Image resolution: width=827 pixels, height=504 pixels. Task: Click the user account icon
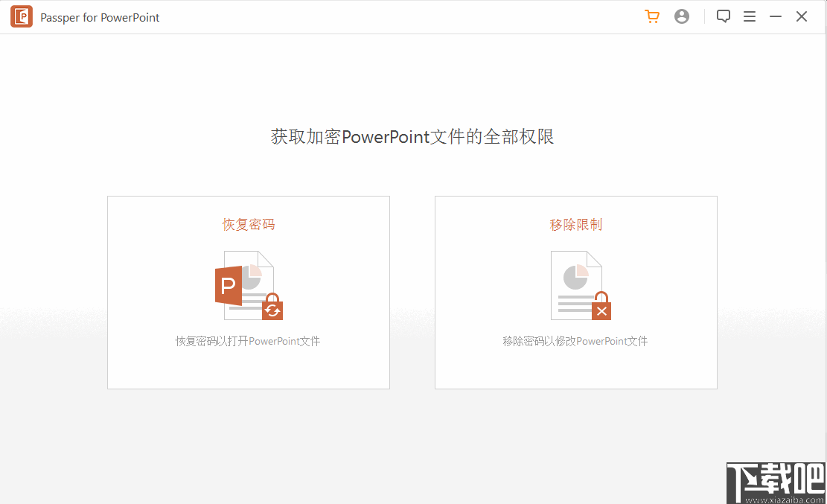[682, 16]
